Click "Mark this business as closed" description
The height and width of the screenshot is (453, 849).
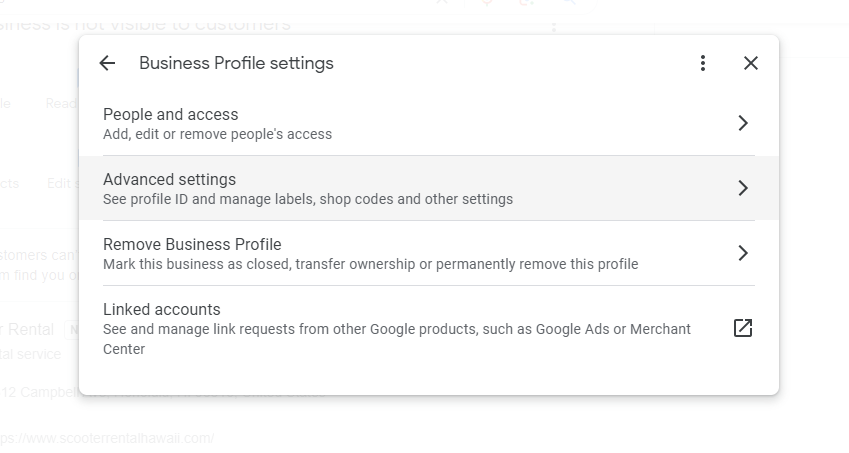(x=371, y=264)
